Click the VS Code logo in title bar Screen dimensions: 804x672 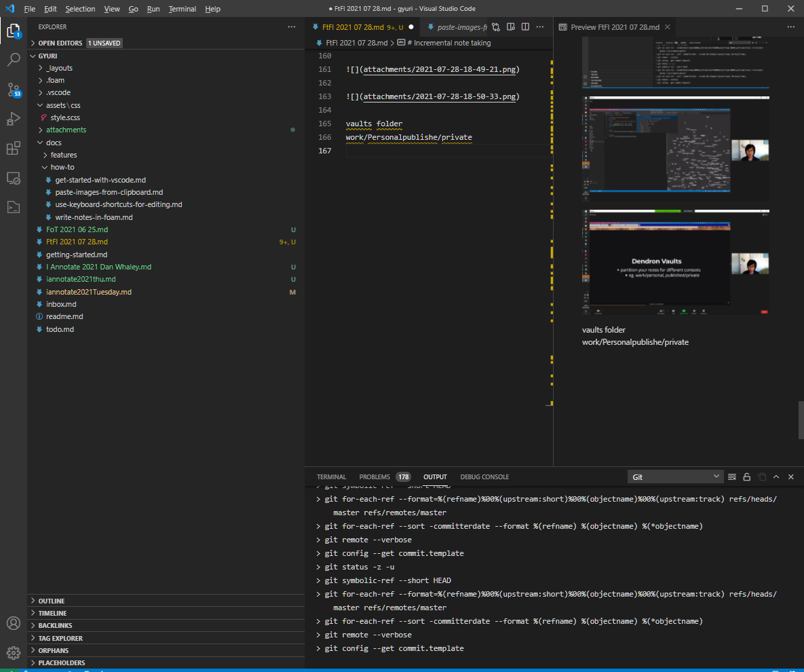click(9, 9)
